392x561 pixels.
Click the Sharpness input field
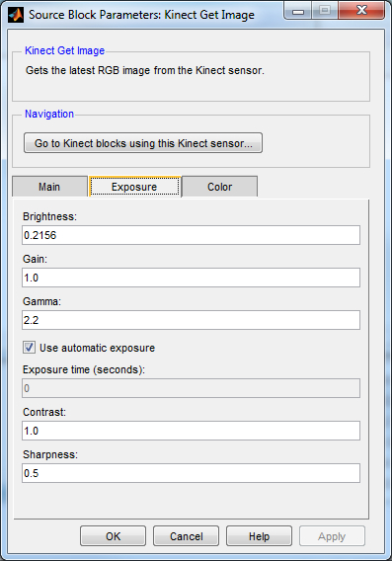coord(191,473)
